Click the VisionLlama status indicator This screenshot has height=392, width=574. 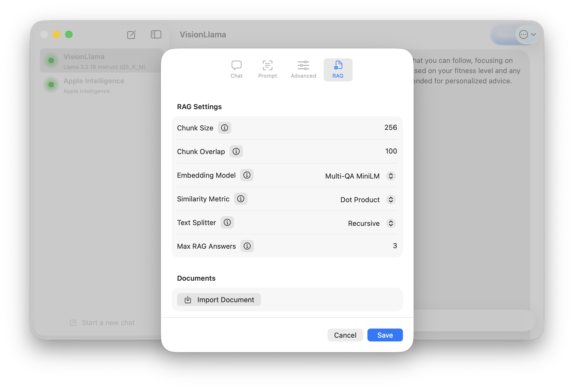pyautogui.click(x=51, y=60)
